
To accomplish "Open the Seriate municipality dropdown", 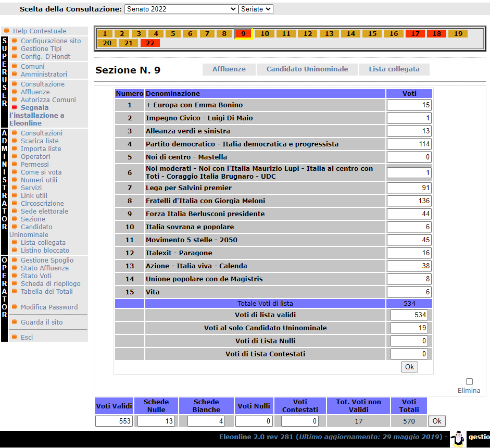I will [256, 9].
